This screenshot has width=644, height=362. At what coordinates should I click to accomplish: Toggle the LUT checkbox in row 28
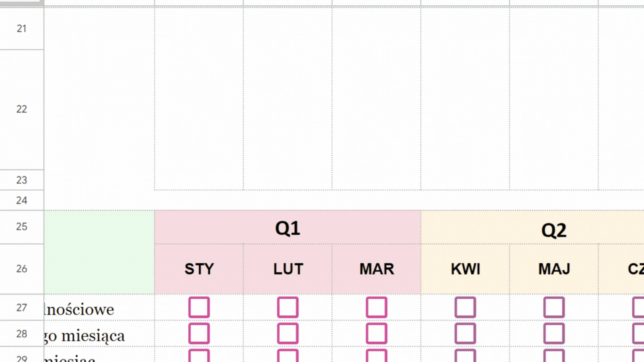(x=288, y=334)
